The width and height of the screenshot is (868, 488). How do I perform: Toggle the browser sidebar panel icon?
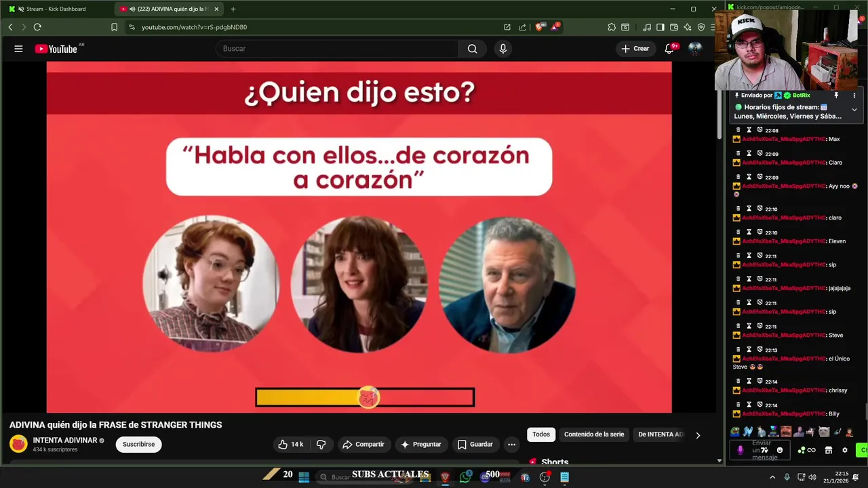tap(660, 27)
